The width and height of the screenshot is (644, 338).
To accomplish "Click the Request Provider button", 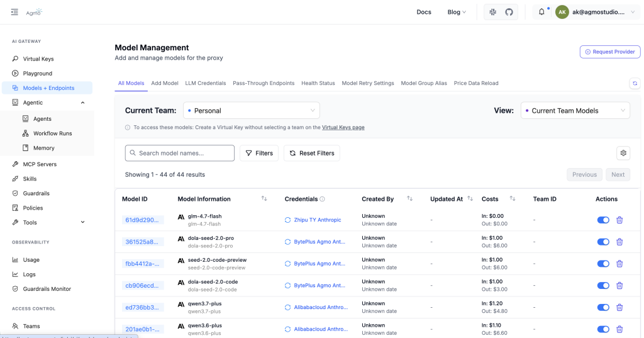I will tap(610, 52).
